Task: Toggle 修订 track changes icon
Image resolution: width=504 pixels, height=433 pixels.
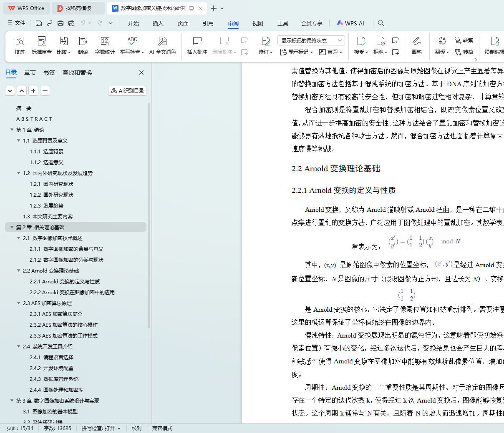Action: pyautogui.click(x=265, y=41)
